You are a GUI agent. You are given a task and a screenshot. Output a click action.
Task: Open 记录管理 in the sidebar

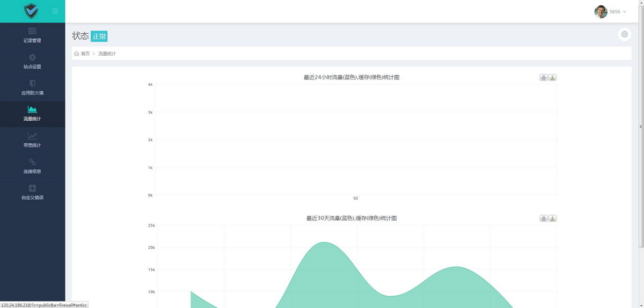click(32, 35)
